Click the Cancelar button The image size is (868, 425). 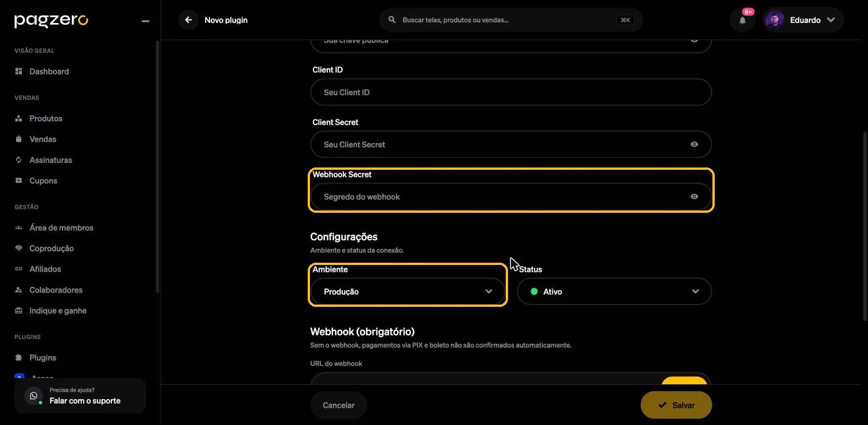[x=339, y=405]
